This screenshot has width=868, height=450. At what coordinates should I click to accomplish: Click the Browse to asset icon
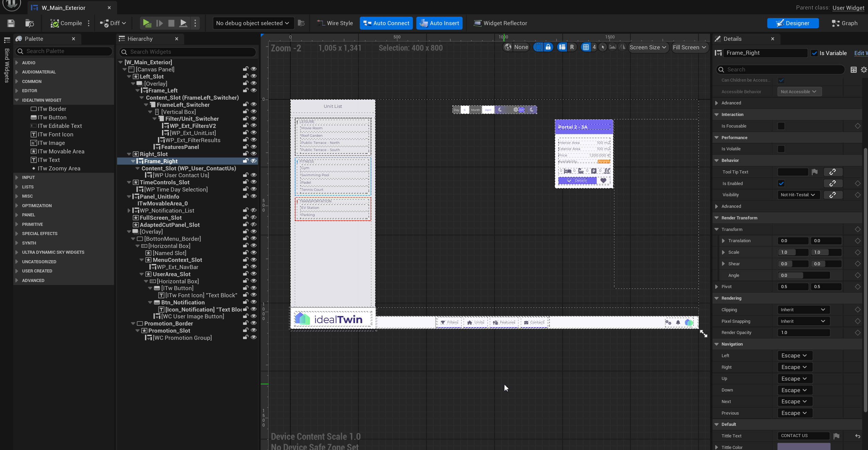point(30,23)
